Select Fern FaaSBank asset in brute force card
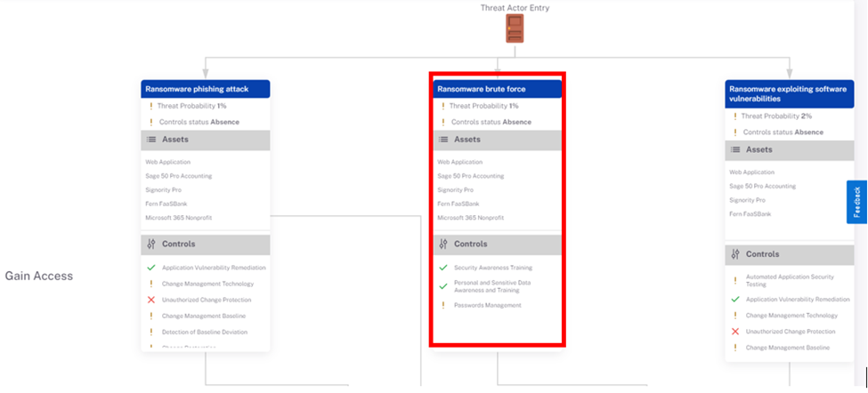The width and height of the screenshot is (868, 393). (458, 204)
